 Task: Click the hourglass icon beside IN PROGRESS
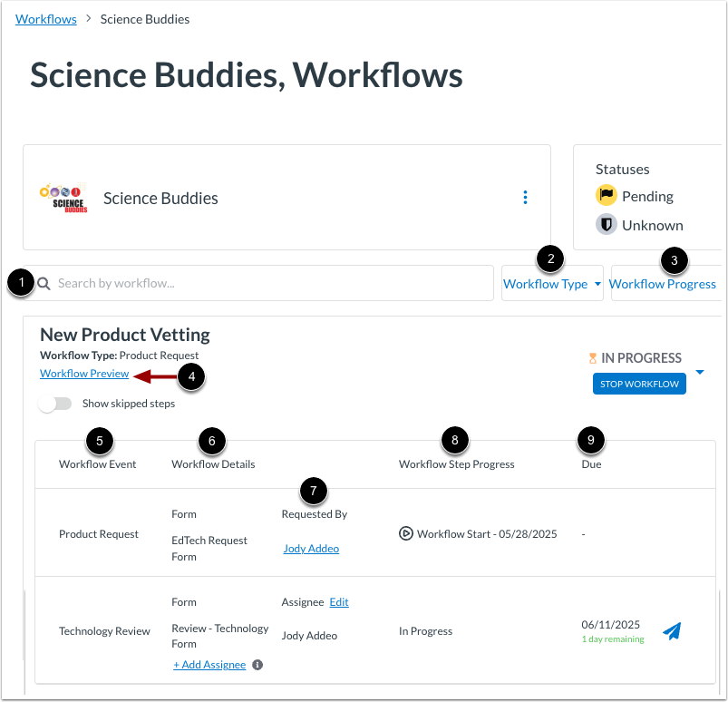tap(596, 358)
